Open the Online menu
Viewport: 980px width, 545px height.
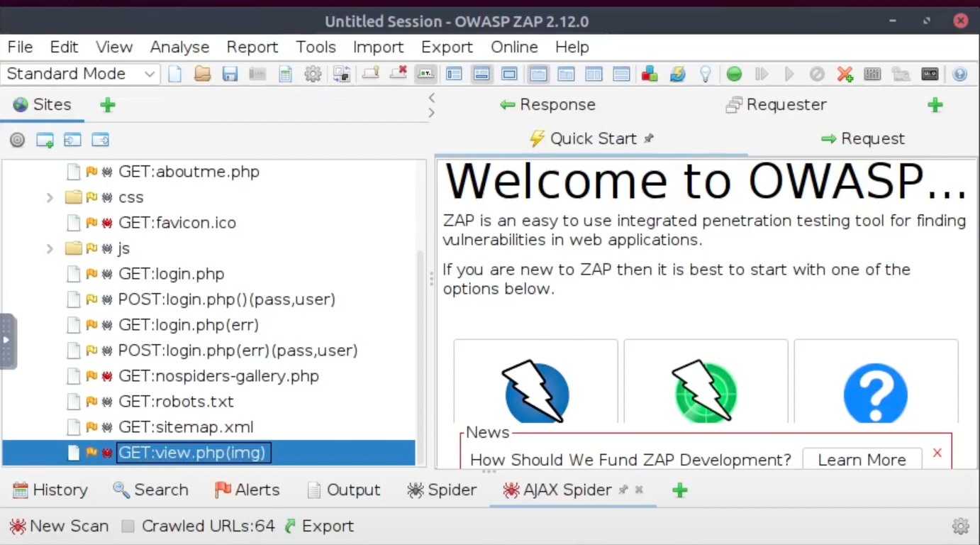point(514,47)
